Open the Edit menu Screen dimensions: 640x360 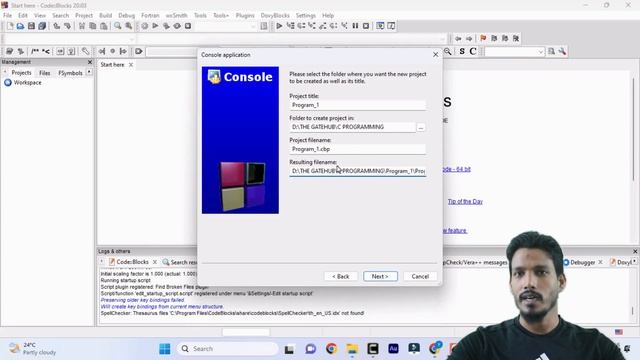[23, 15]
